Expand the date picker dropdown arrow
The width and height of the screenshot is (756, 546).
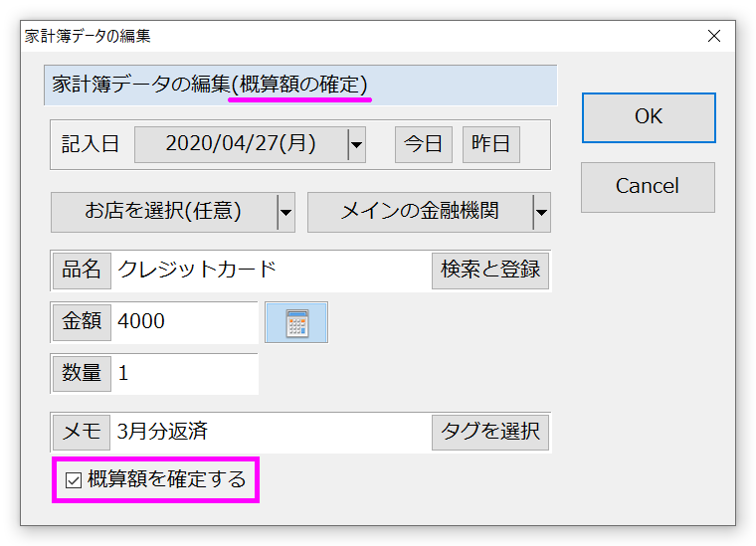(x=356, y=144)
